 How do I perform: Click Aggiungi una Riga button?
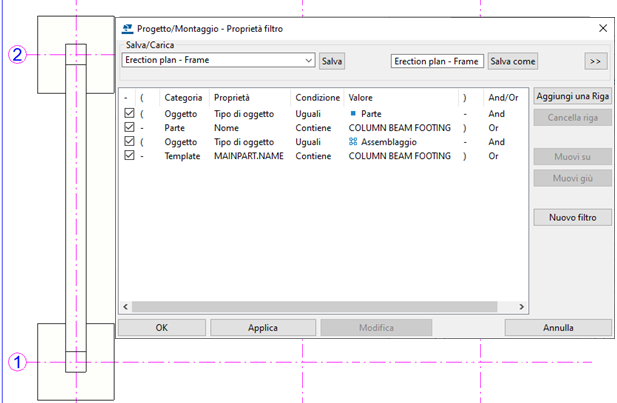(573, 96)
